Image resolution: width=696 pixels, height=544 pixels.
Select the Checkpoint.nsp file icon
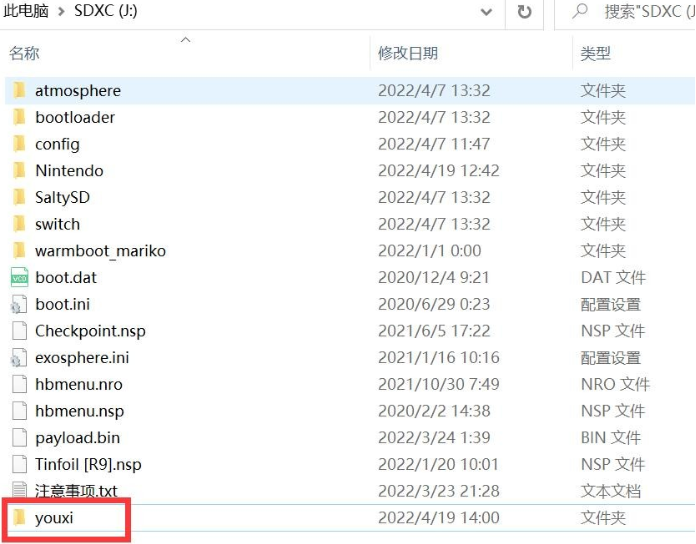pyautogui.click(x=19, y=331)
